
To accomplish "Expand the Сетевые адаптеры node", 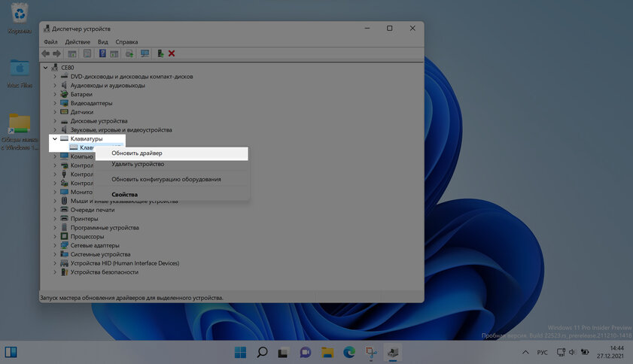I will [x=55, y=245].
